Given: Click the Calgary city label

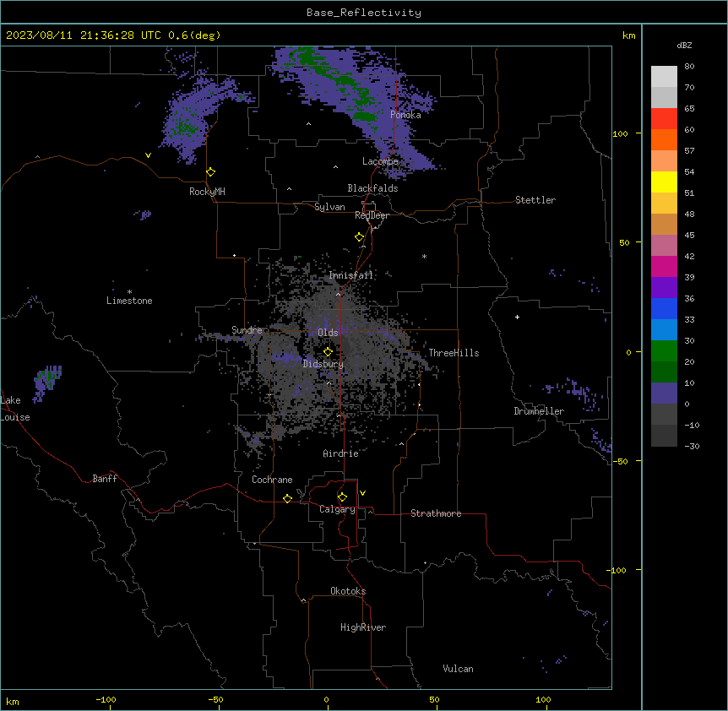Looking at the screenshot, I should pos(337,509).
